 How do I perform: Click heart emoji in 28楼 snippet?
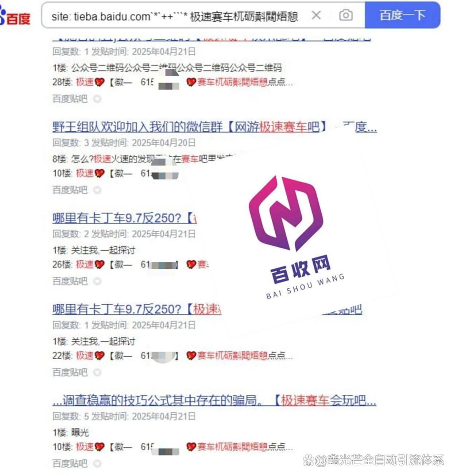(x=100, y=82)
